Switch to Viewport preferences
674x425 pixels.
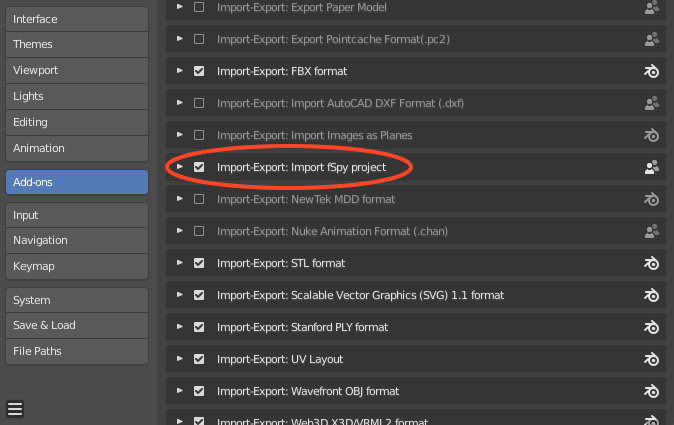(77, 70)
